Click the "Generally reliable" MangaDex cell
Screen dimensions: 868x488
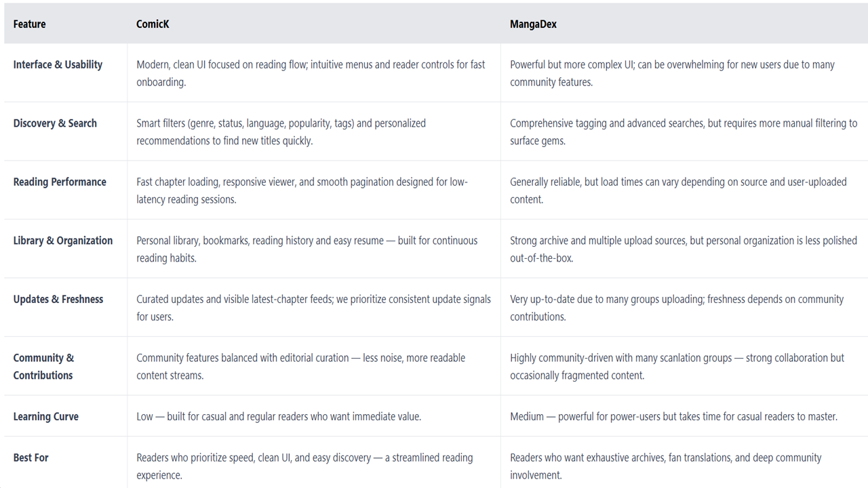coord(678,190)
